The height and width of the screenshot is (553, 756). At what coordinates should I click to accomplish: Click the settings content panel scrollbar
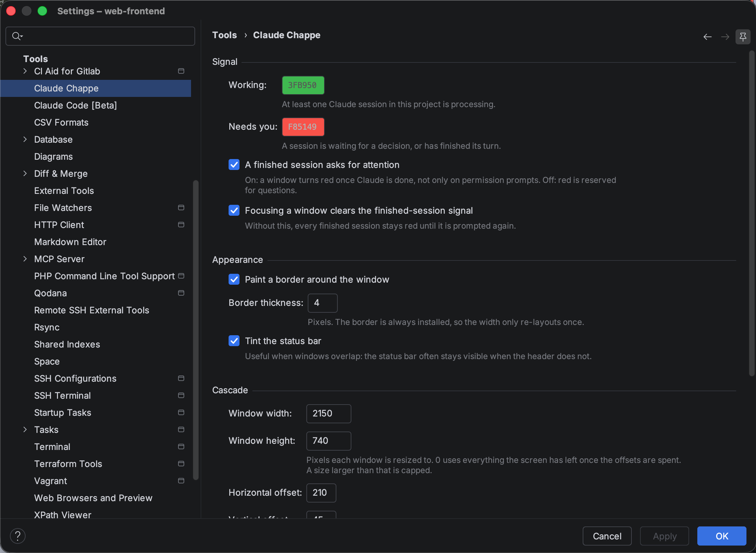pyautogui.click(x=752, y=213)
